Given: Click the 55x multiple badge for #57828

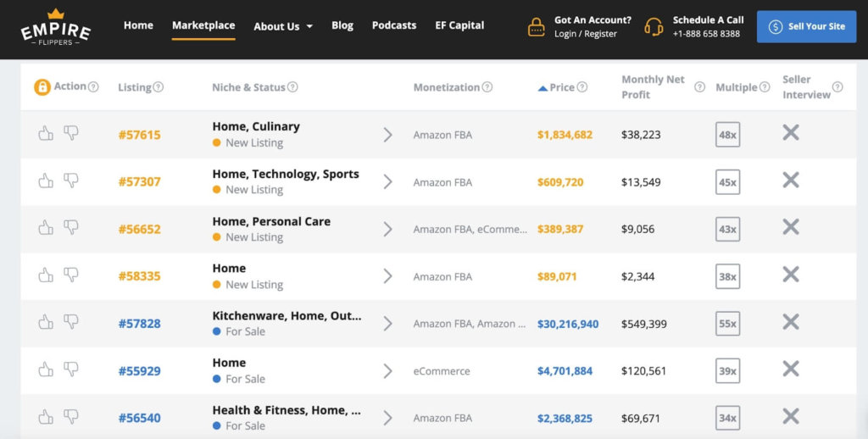Looking at the screenshot, I should pyautogui.click(x=727, y=324).
